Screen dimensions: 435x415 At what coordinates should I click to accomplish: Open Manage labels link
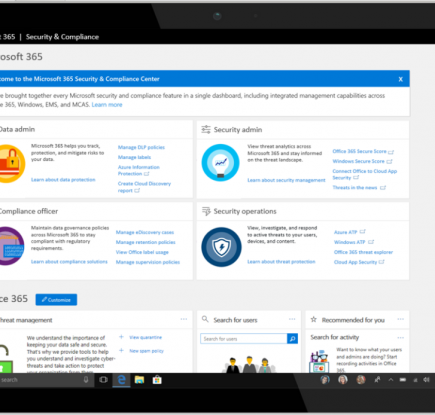[x=134, y=157]
